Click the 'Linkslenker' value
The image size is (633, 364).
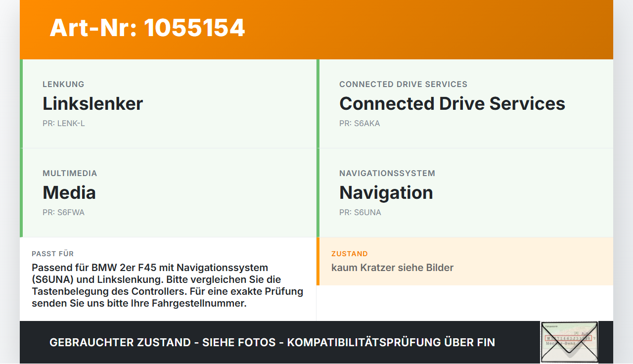tap(92, 103)
